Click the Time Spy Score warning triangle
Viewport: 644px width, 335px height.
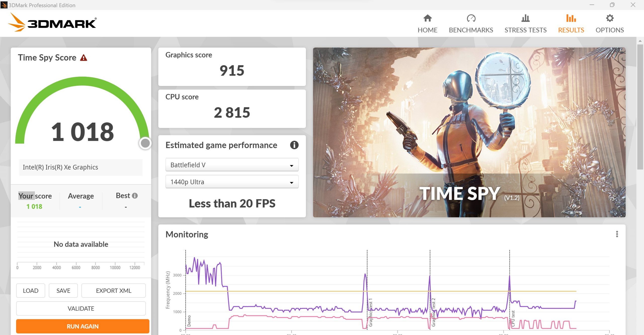coord(84,58)
